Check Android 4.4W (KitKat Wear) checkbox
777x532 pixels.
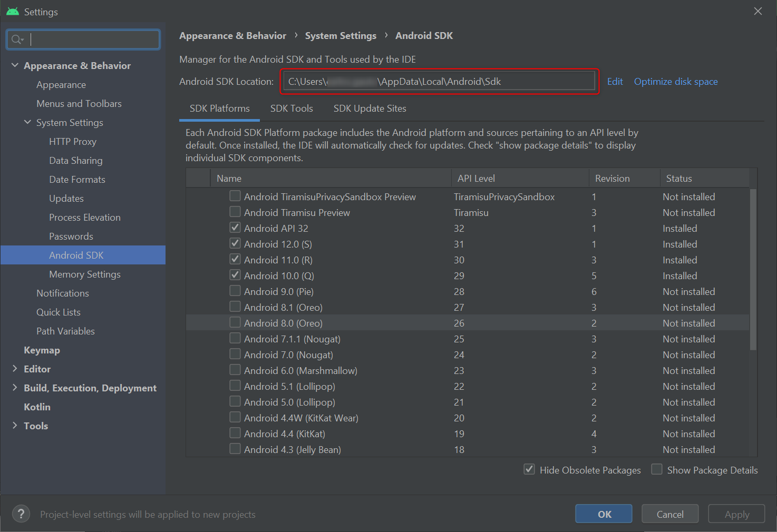coord(235,417)
